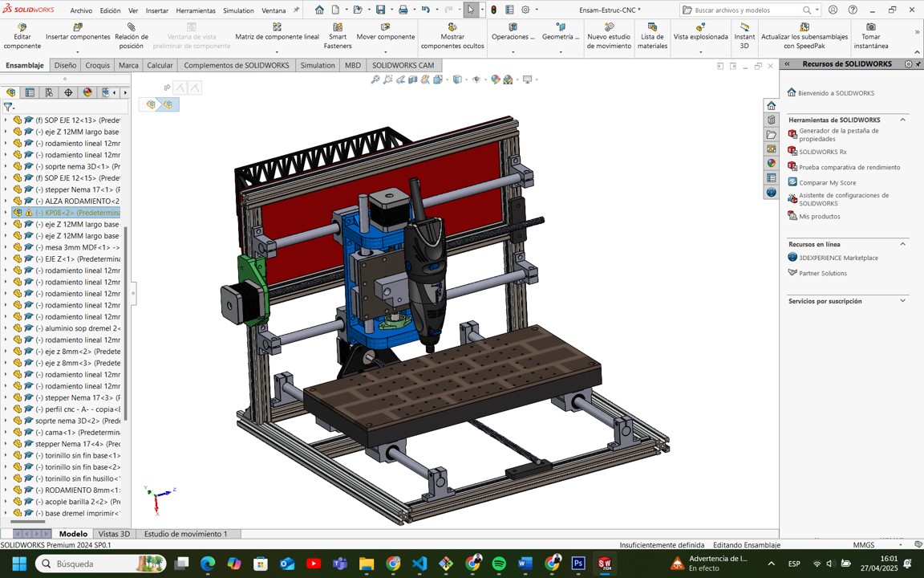
Task: Open Spotify from the Windows taskbar
Action: [499, 564]
